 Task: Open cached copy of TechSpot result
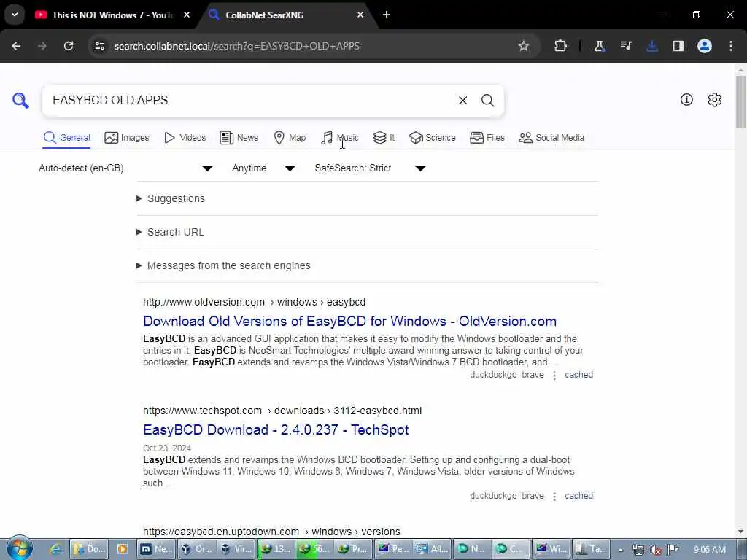pos(578,496)
